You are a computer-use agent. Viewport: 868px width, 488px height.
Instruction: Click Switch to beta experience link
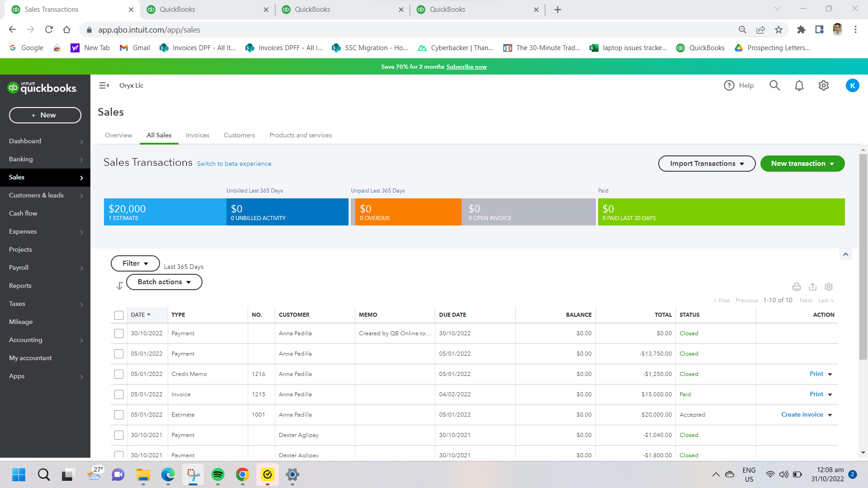click(234, 164)
